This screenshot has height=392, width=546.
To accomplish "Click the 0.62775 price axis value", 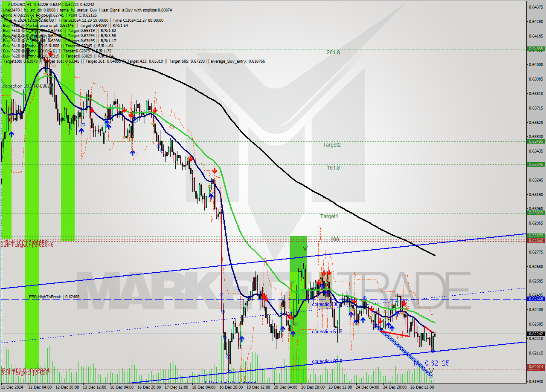I will coord(535,252).
